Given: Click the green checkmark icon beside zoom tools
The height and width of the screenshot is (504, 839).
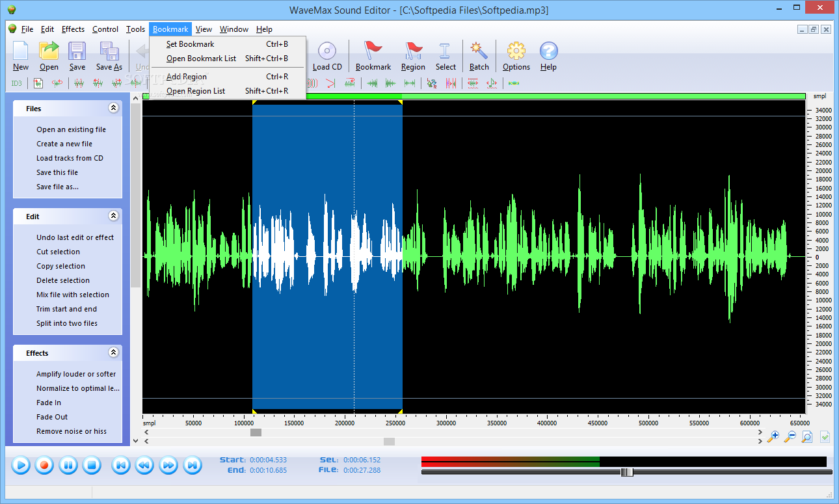Looking at the screenshot, I should point(825,437).
